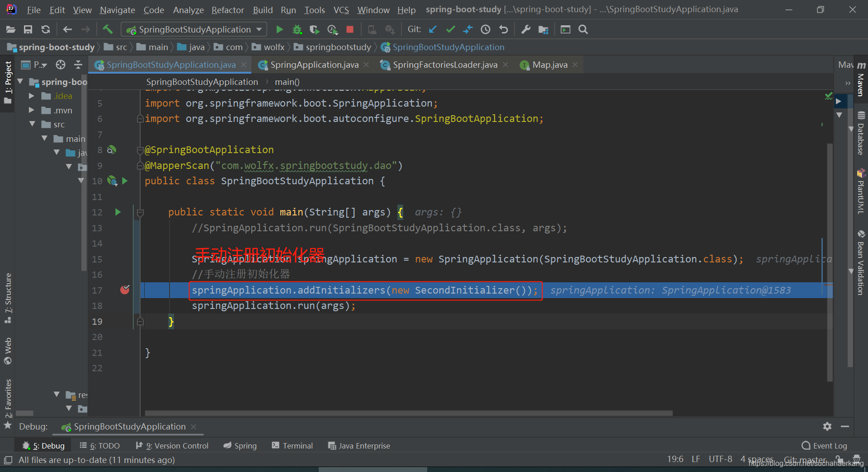Commit changes with green checkmark
This screenshot has height=472, width=868.
click(450, 29)
